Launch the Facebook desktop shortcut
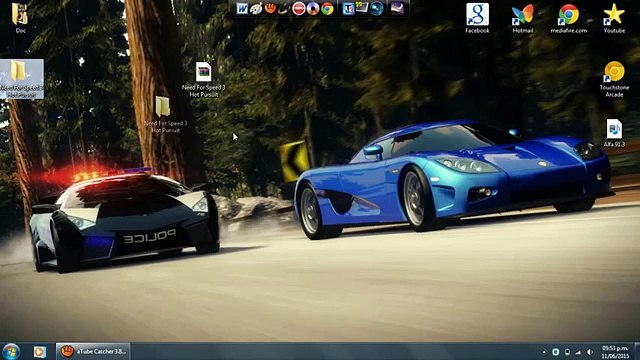640x360 pixels. tap(477, 18)
